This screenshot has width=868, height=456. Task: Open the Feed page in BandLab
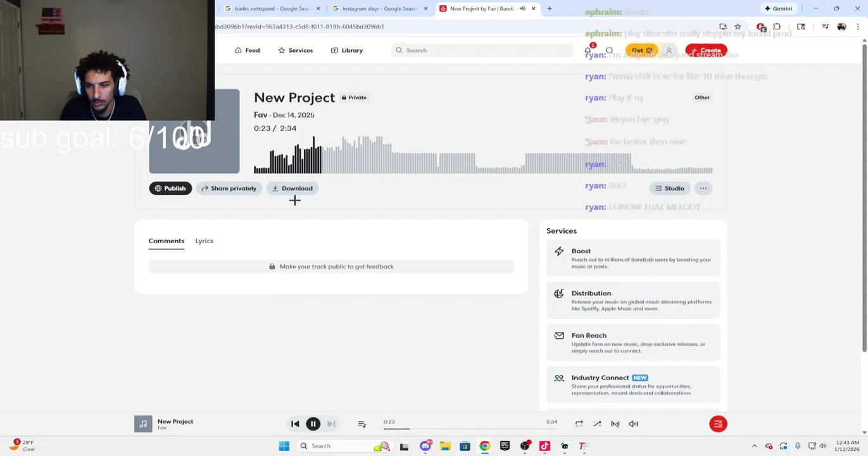[247, 50]
